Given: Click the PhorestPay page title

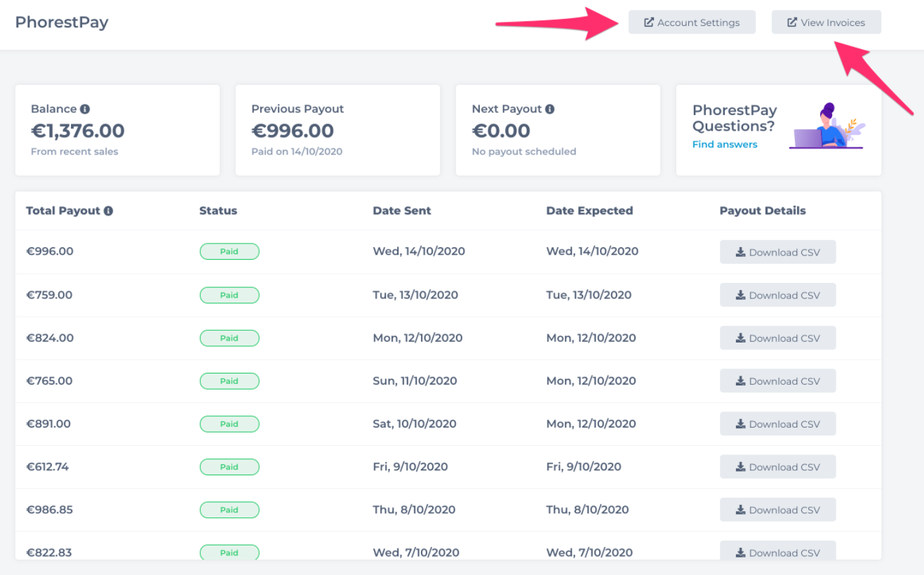Looking at the screenshot, I should click(62, 22).
